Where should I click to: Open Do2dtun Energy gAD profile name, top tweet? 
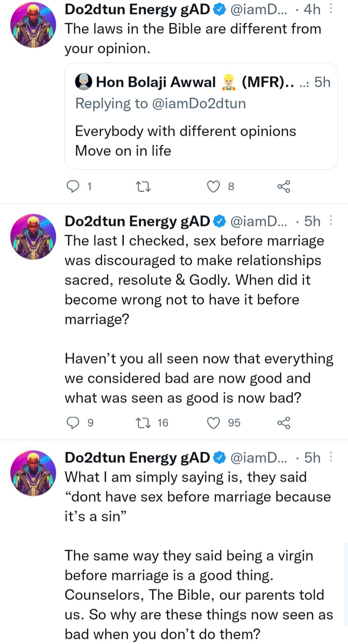tap(137, 10)
